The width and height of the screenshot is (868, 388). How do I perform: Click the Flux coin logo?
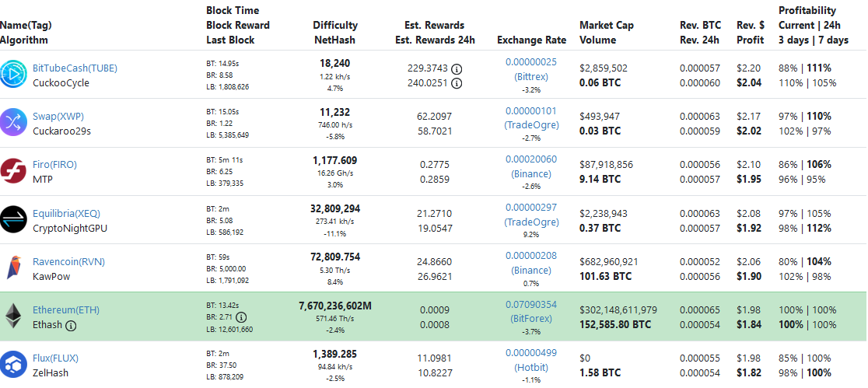14,365
